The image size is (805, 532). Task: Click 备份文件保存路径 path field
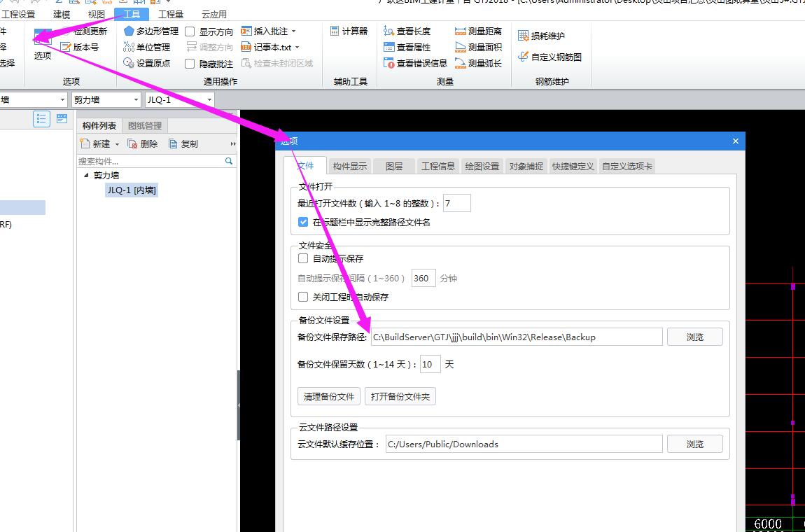[517, 337]
